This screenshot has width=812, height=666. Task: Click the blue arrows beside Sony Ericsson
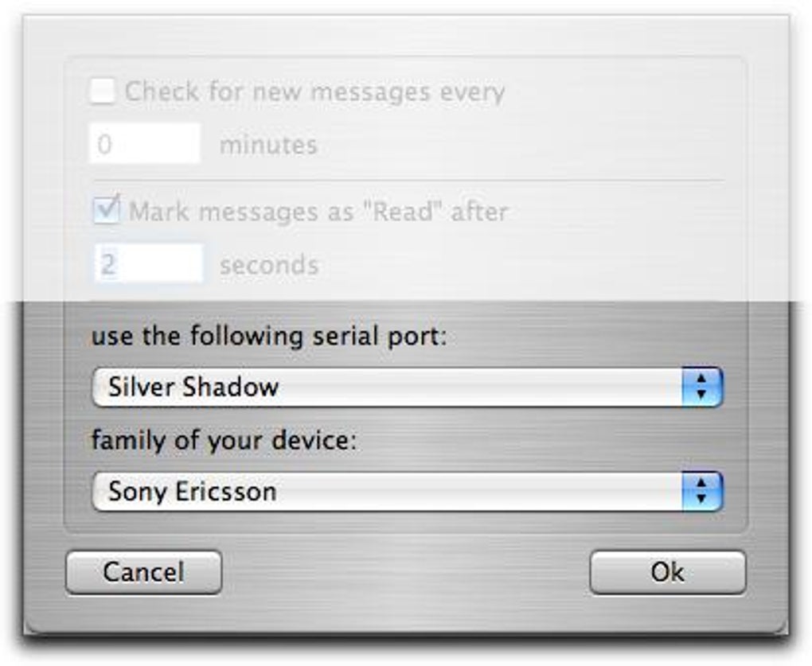pos(701,492)
